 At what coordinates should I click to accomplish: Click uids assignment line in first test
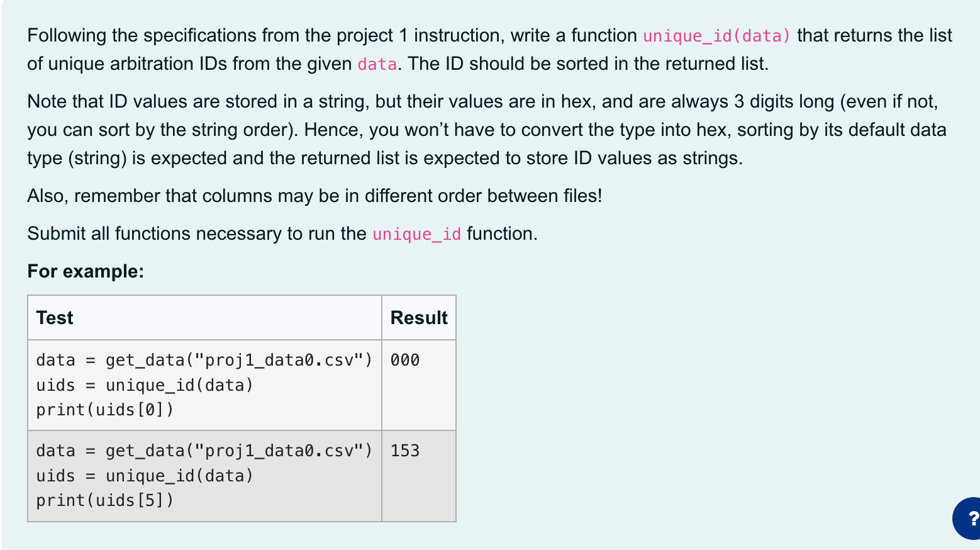tap(145, 385)
